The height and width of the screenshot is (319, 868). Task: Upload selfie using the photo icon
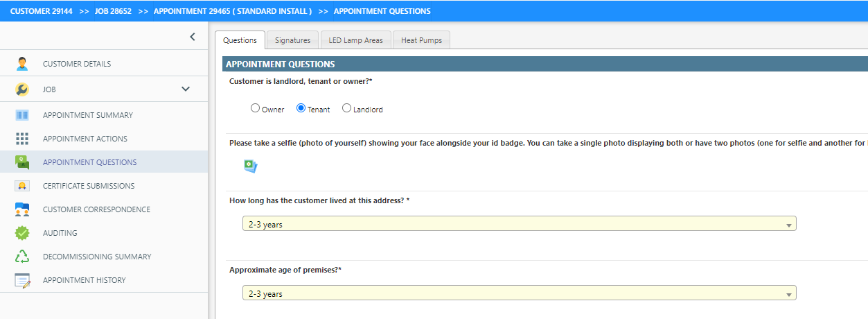250,166
